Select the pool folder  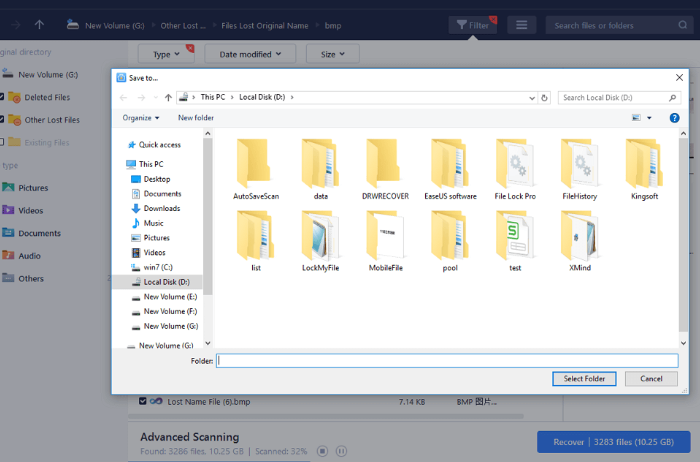pos(450,241)
